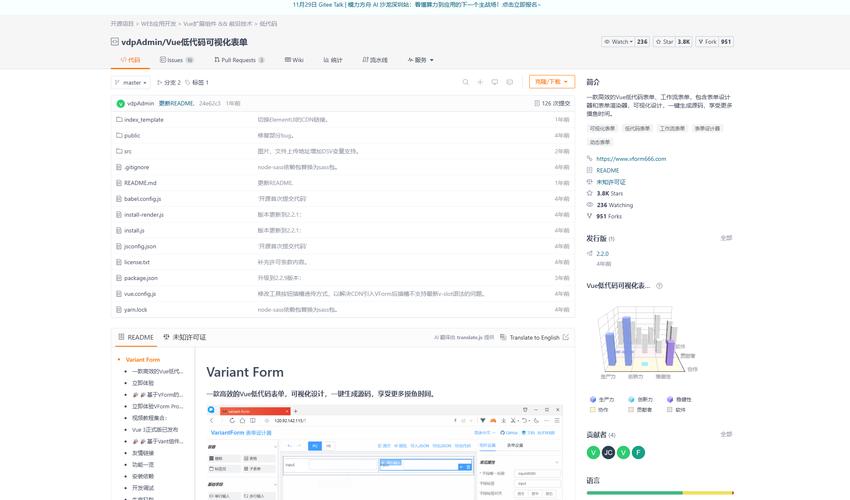Image resolution: width=850 pixels, height=500 pixels.
Task: Click the edit icon next to Translate to English
Action: point(566,338)
